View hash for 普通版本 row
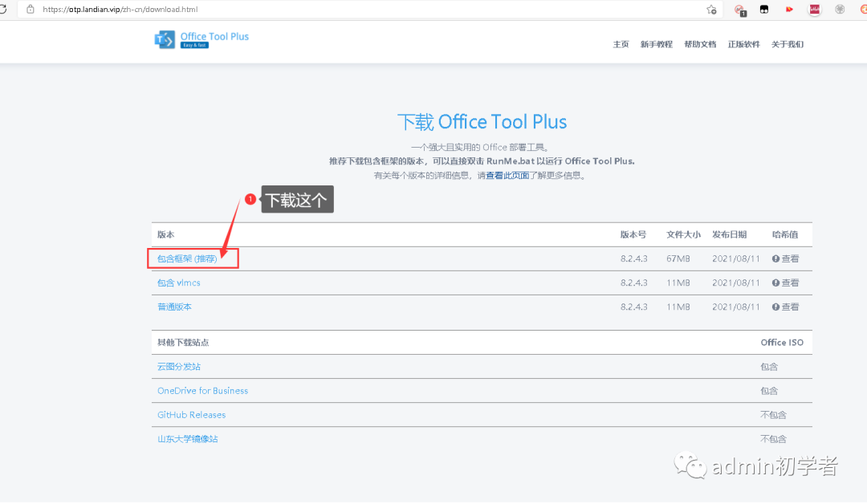 785,307
